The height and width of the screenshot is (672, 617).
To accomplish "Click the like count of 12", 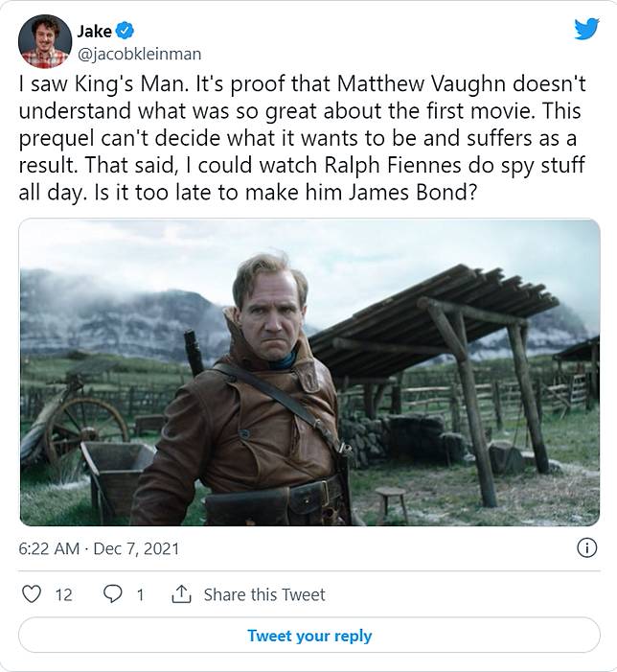I will [x=63, y=594].
